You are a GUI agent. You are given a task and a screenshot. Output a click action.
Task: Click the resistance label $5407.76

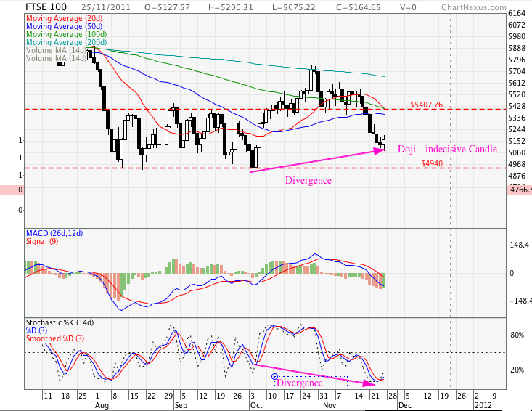(427, 105)
